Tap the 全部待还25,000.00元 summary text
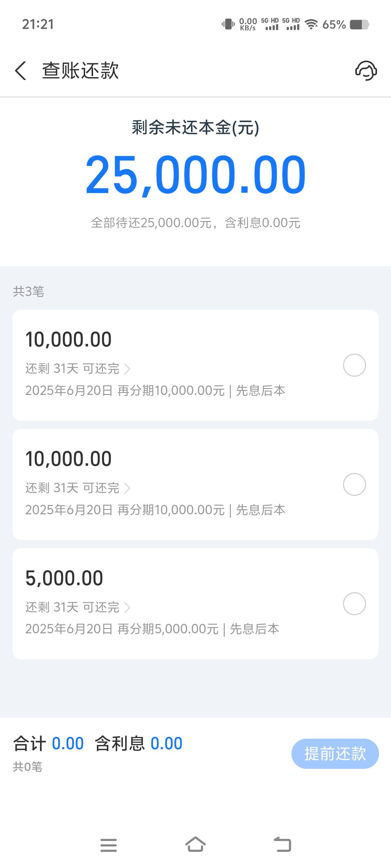This screenshot has width=391, height=868. pyautogui.click(x=195, y=223)
